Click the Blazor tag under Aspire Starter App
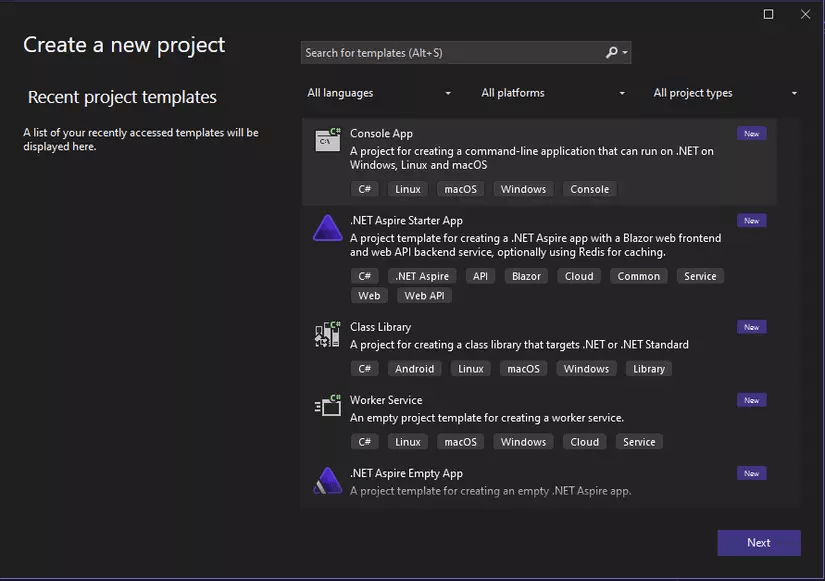 [526, 276]
